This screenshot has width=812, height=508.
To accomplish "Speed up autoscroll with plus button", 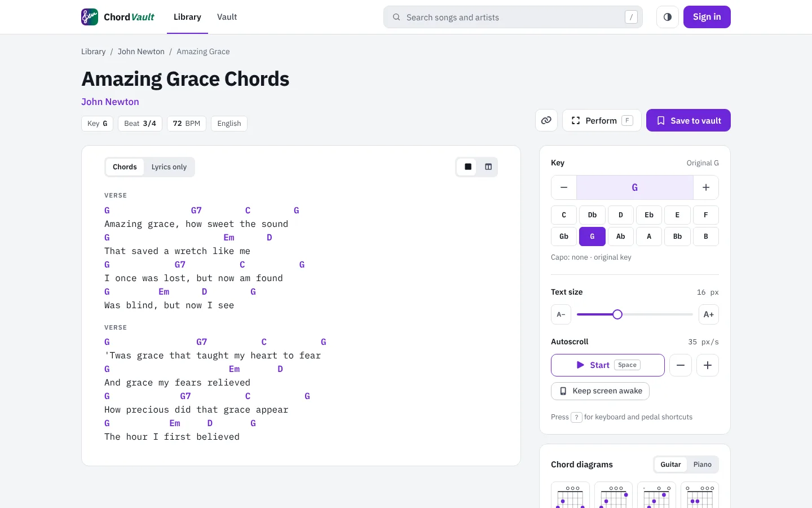I will (708, 365).
